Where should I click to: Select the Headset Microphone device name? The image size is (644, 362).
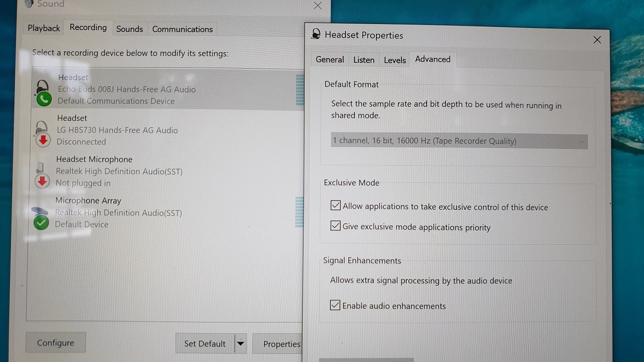pyautogui.click(x=94, y=159)
